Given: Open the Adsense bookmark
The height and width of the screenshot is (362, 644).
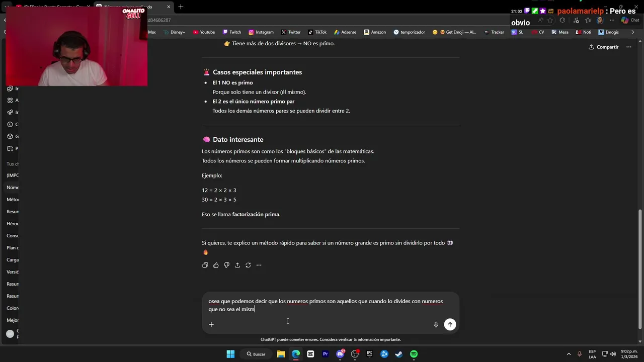Looking at the screenshot, I should coord(345,32).
